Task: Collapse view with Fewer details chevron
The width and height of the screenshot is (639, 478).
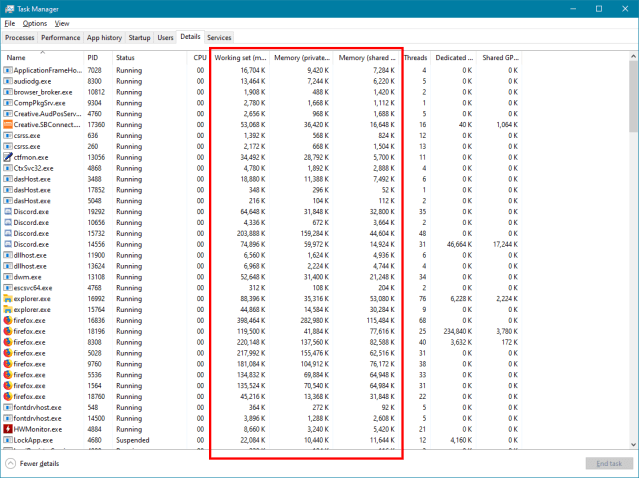Action: pyautogui.click(x=10, y=464)
